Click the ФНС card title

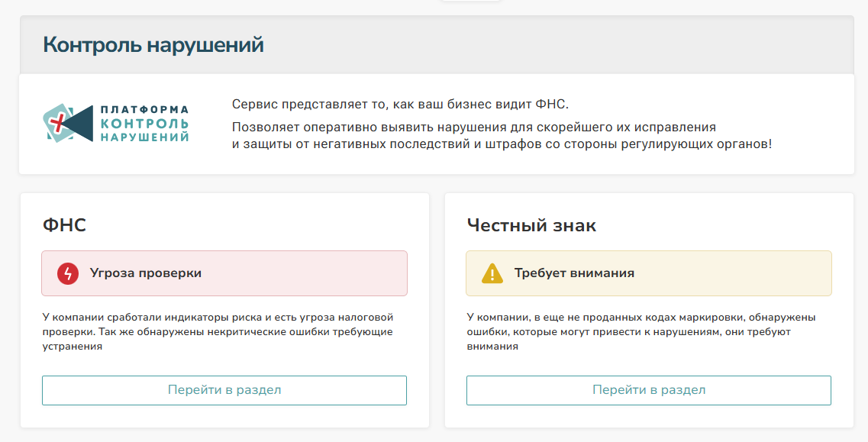pyautogui.click(x=65, y=225)
